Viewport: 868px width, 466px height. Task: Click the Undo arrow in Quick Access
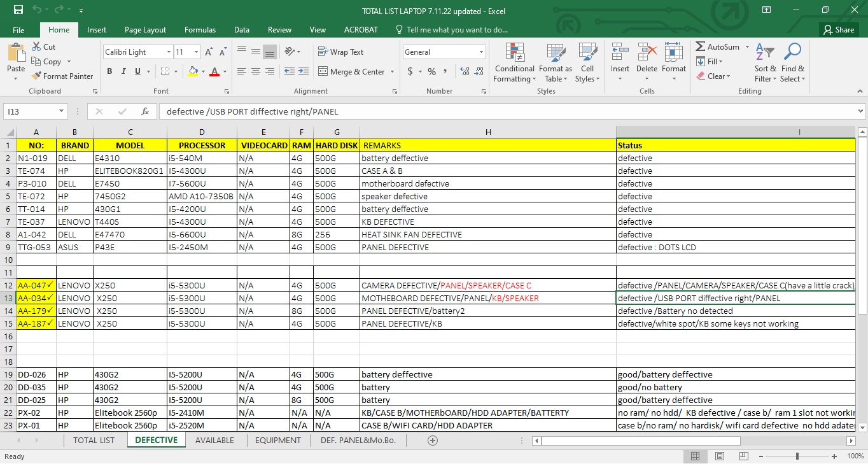point(37,10)
